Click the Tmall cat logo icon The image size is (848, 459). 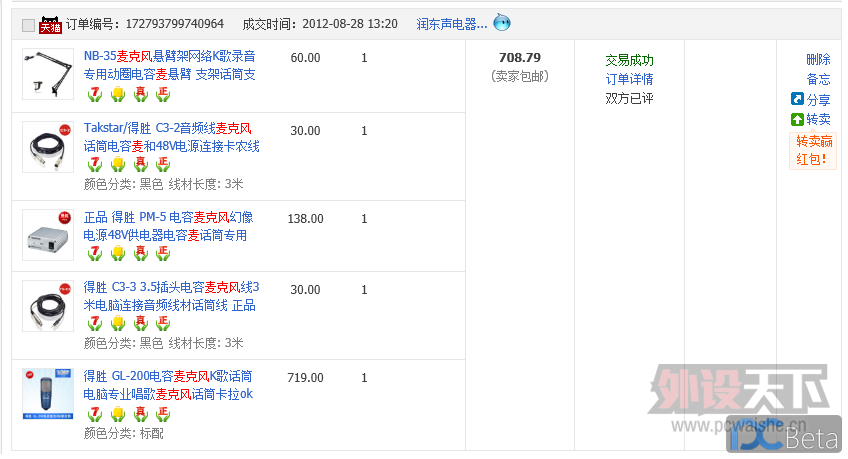coord(50,24)
